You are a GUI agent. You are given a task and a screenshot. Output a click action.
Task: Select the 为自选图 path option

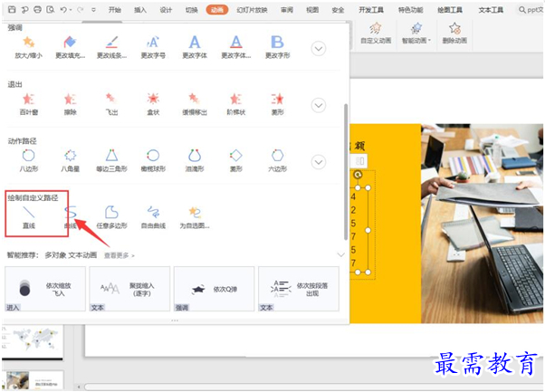195,217
